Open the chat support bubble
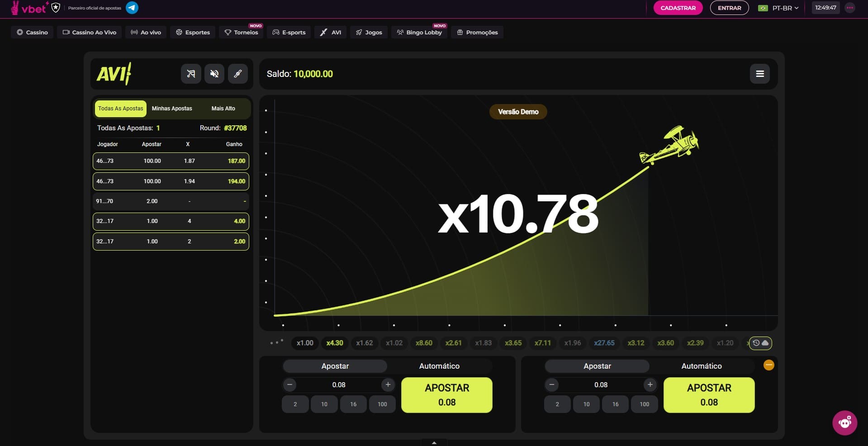The image size is (868, 446). [x=844, y=422]
